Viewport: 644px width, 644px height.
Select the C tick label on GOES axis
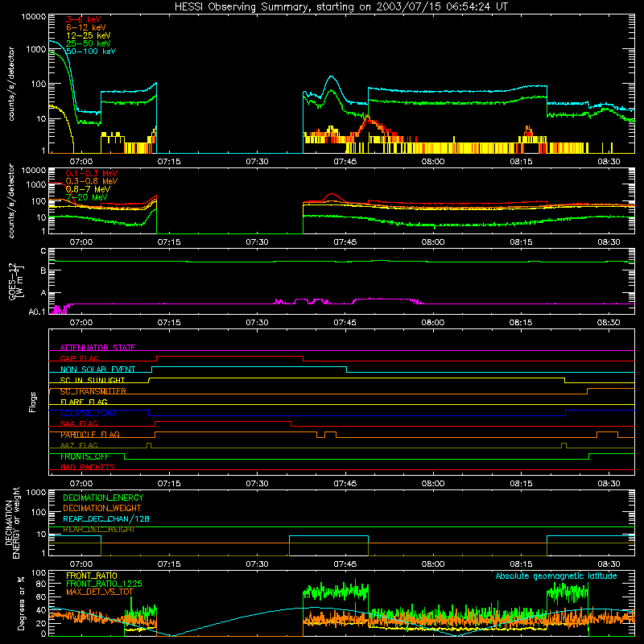point(43,251)
